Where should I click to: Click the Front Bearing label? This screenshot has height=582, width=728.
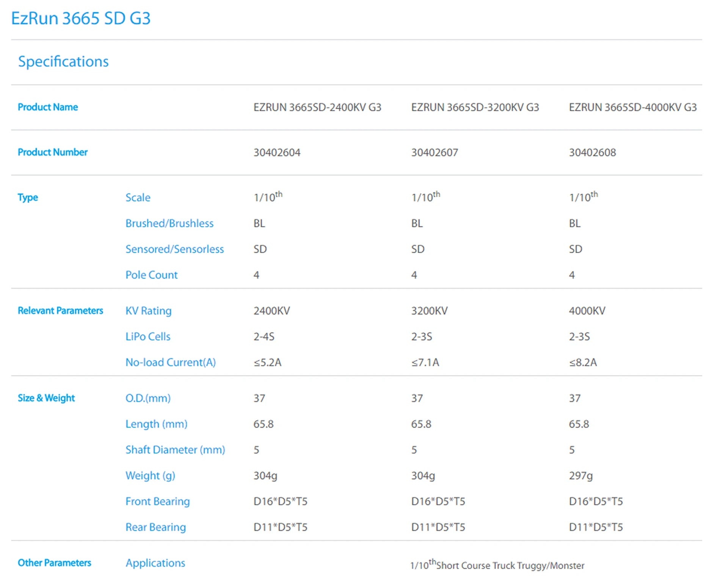click(x=157, y=501)
